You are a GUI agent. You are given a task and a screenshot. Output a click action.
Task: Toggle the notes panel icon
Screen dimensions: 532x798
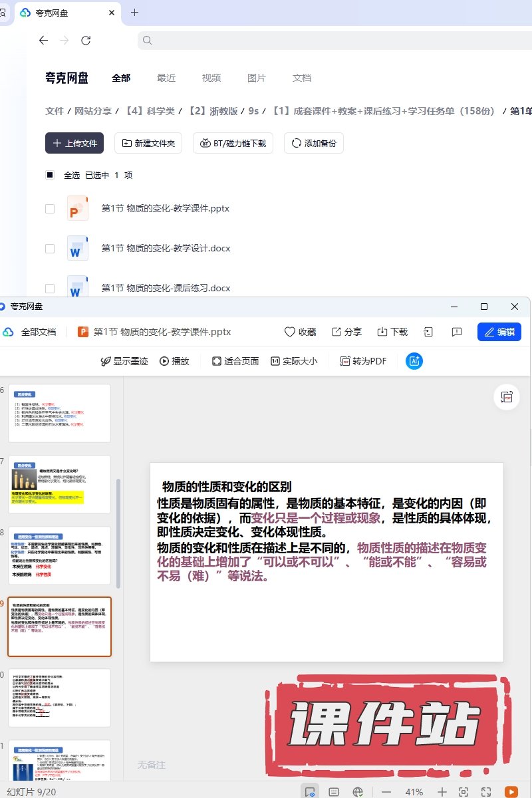(334, 791)
